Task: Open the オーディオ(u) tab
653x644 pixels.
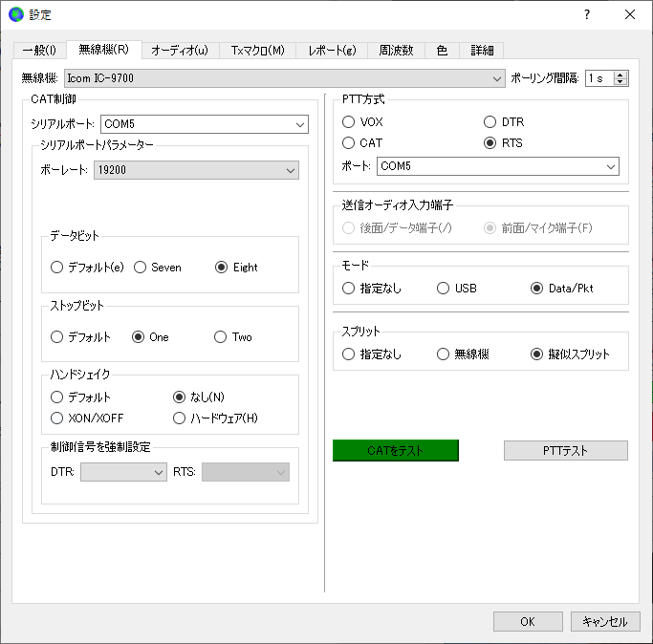Action: (x=180, y=51)
